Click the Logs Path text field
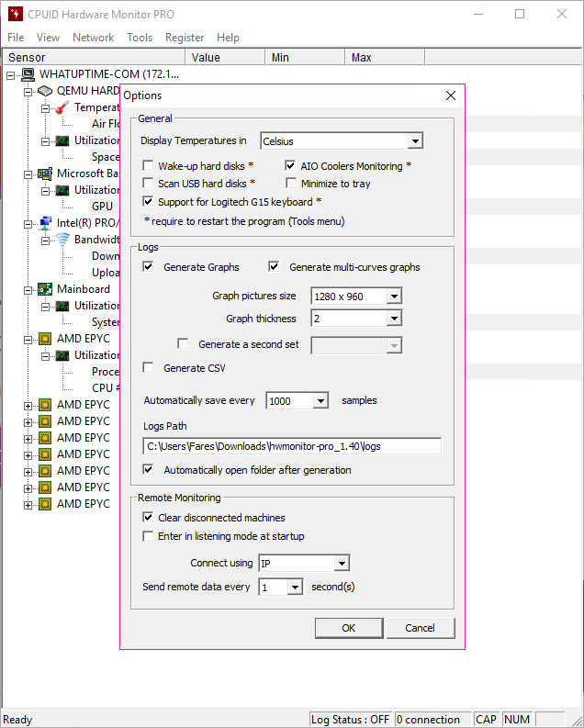This screenshot has height=728, width=584. tap(292, 446)
